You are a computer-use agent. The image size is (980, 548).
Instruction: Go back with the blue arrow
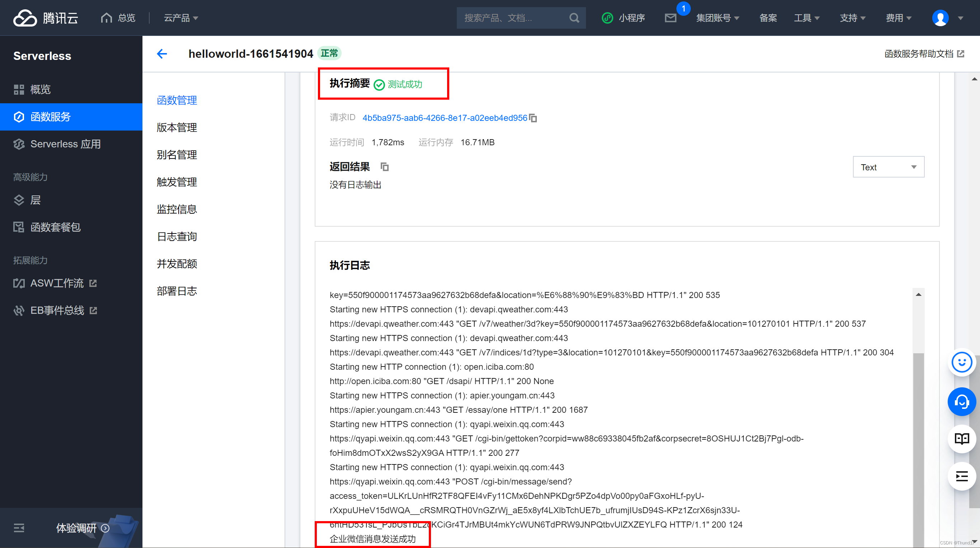click(162, 54)
